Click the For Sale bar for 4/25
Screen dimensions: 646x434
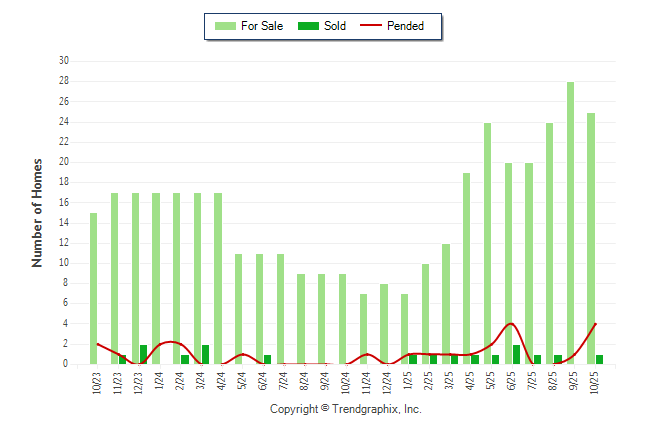point(466,268)
